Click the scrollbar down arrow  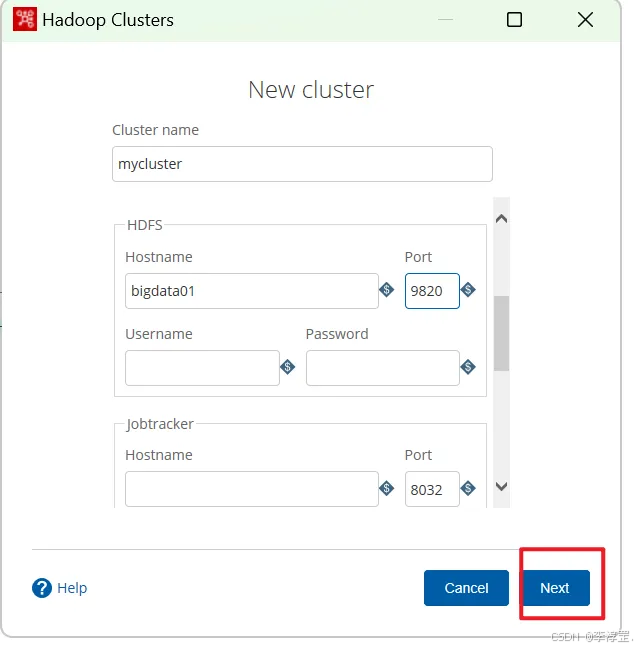pos(501,486)
